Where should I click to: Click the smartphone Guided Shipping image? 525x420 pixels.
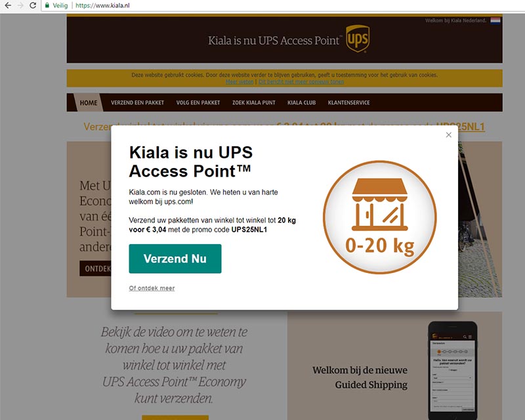click(x=453, y=370)
